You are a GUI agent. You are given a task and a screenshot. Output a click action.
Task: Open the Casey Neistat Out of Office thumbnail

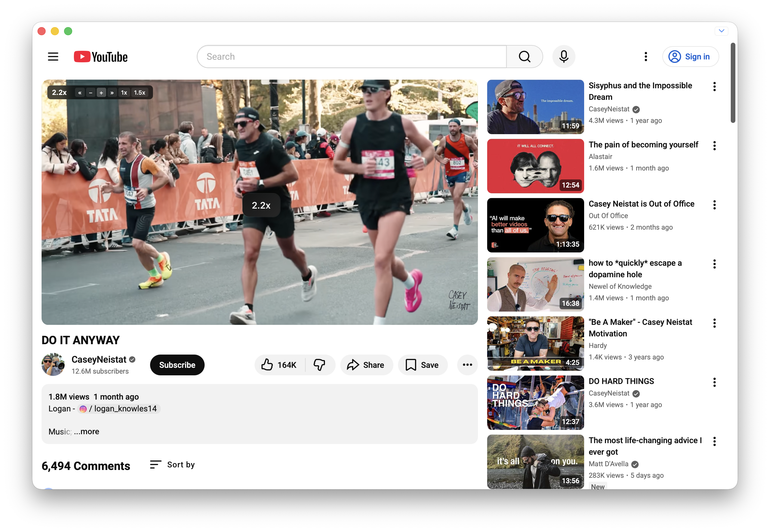coord(535,225)
